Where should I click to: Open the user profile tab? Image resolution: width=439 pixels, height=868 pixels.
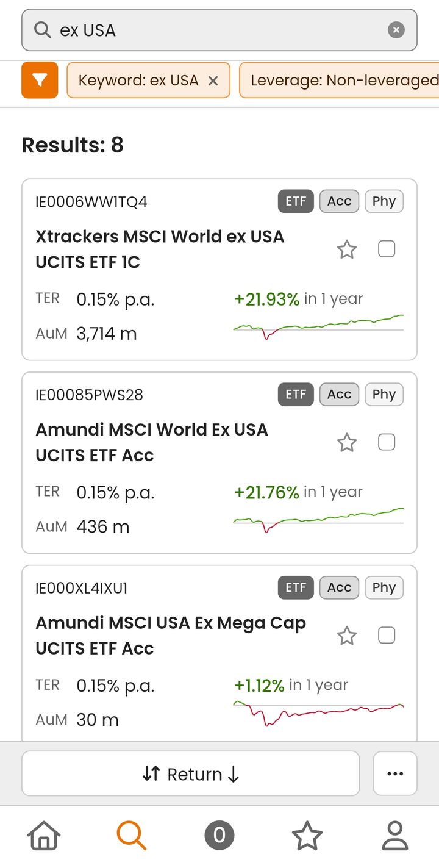395,836
